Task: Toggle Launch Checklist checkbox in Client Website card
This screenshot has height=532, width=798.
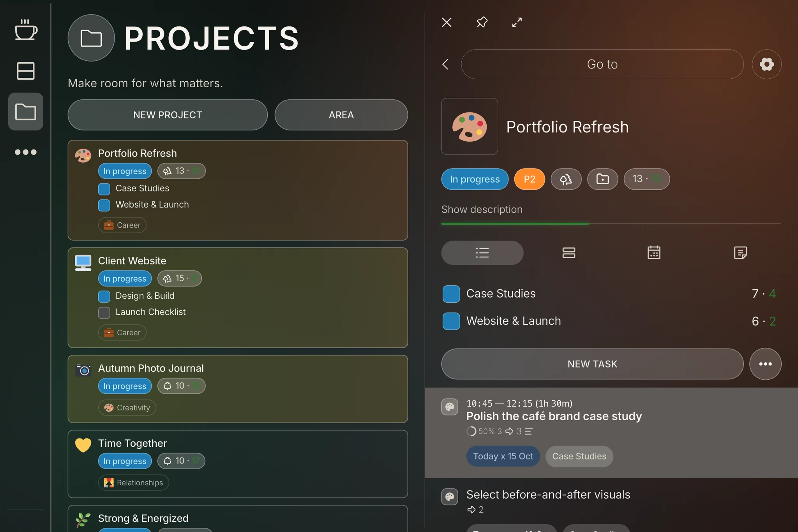Action: coord(104,313)
